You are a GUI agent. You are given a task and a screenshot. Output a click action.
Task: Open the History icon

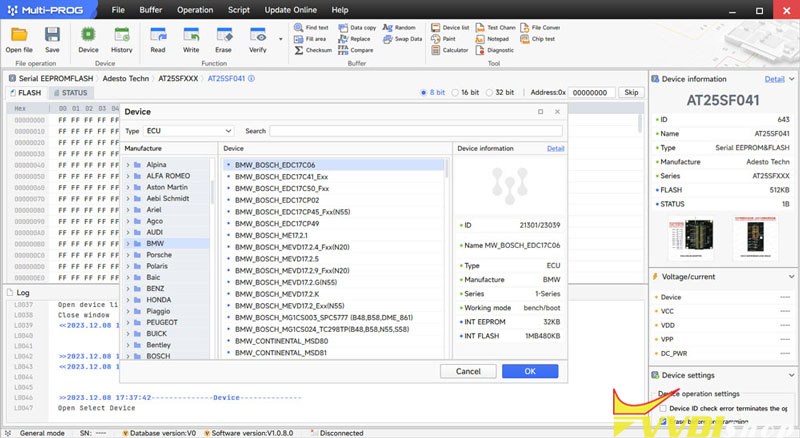pyautogui.click(x=122, y=36)
